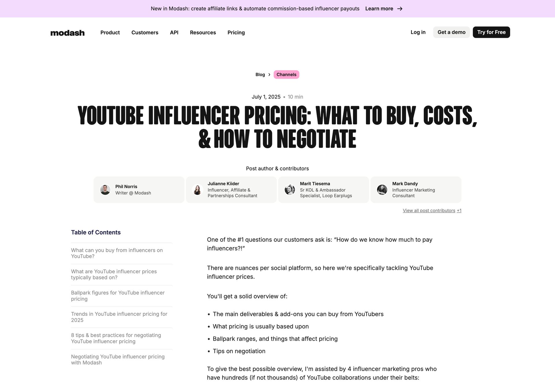Click the Log in link
555x392 pixels.
[418, 32]
